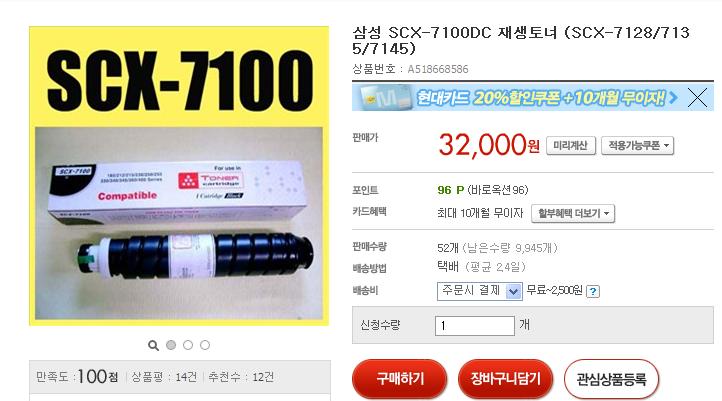Click the magnifier zoom icon under product image
Screen dimensions: 722x401
[x=153, y=345]
